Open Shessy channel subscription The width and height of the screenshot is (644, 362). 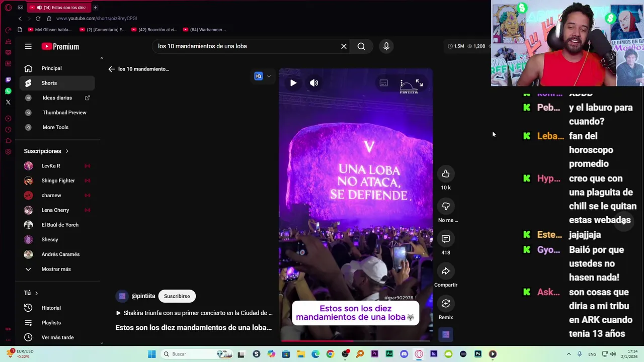57,239
